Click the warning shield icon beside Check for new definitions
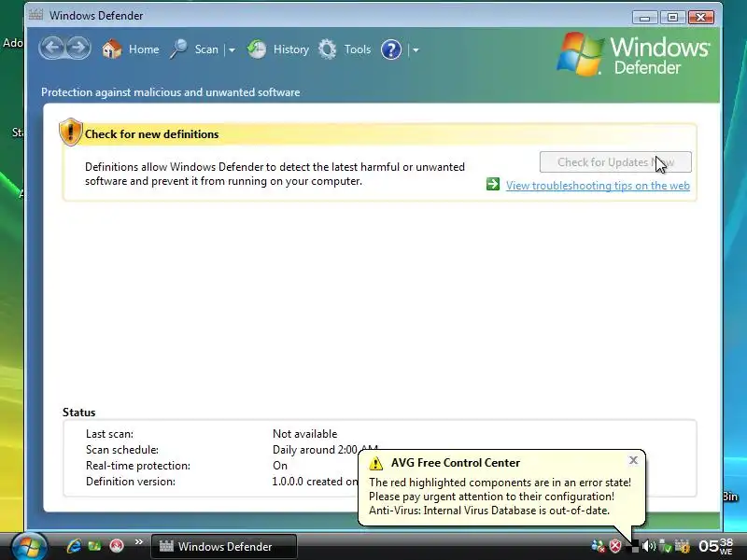Viewport: 747px width, 560px height. pos(71,132)
